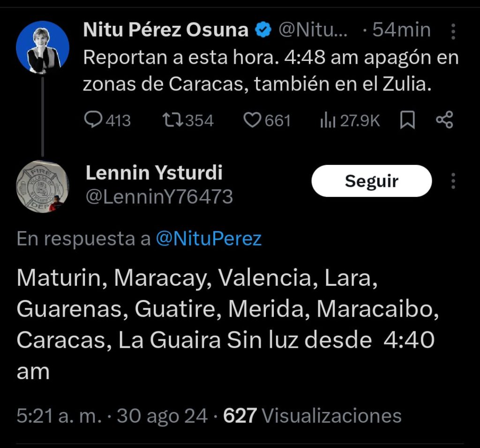Click the 54min timestamp
The height and width of the screenshot is (448, 480).
(x=401, y=30)
